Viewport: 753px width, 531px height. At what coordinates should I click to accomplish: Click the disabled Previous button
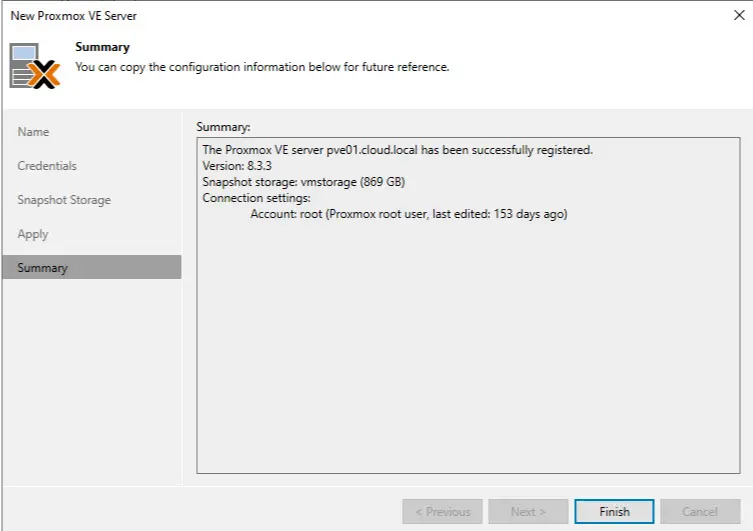point(442,511)
